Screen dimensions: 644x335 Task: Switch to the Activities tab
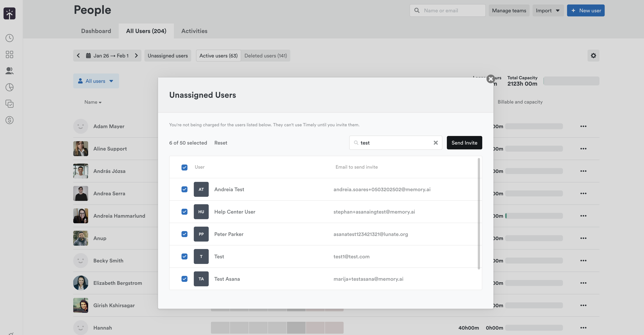pyautogui.click(x=194, y=31)
